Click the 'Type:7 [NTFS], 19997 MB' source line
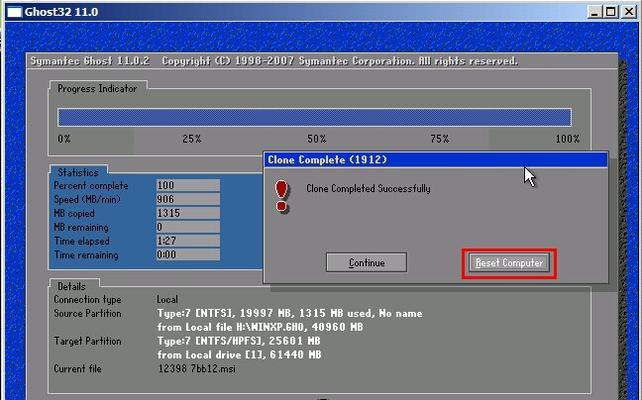The height and width of the screenshot is (400, 642). point(289,314)
